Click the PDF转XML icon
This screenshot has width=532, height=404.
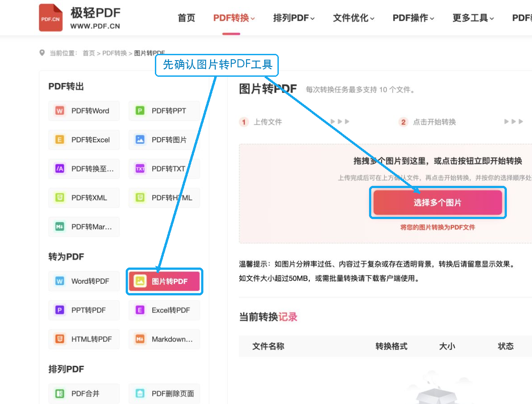click(60, 198)
